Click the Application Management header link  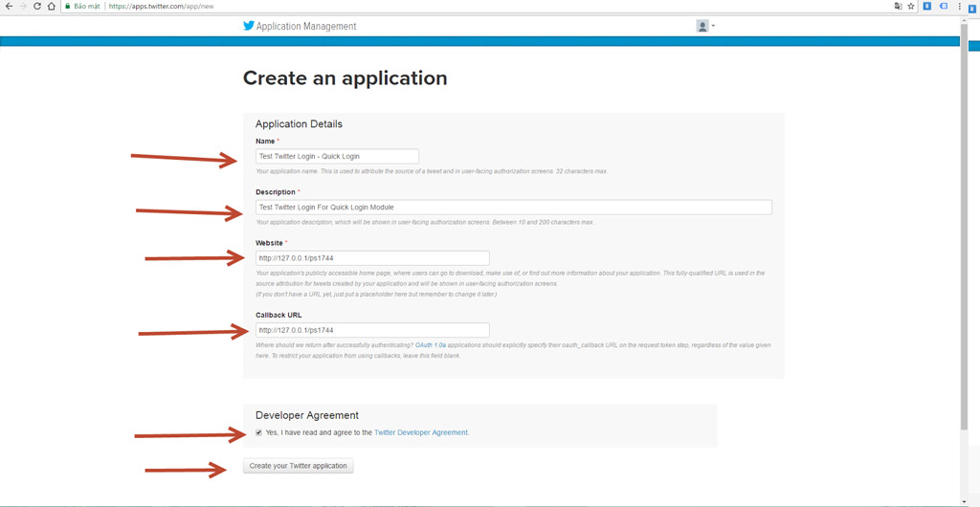(x=306, y=26)
